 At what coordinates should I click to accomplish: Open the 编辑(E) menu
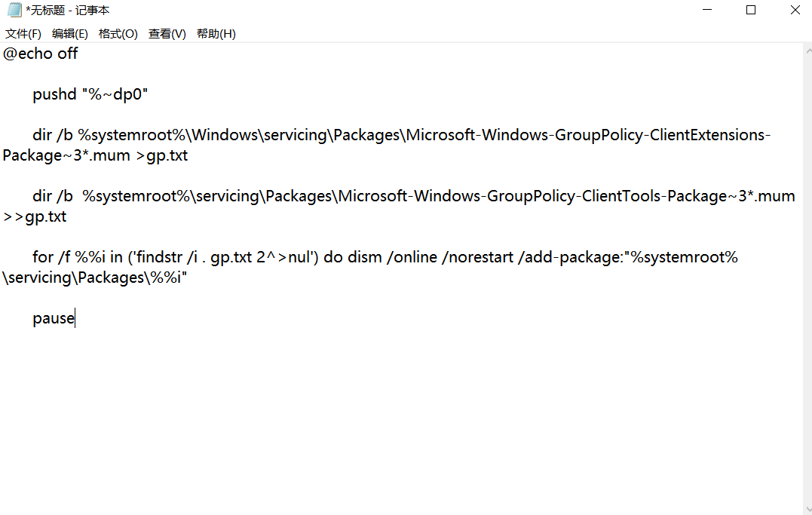70,33
